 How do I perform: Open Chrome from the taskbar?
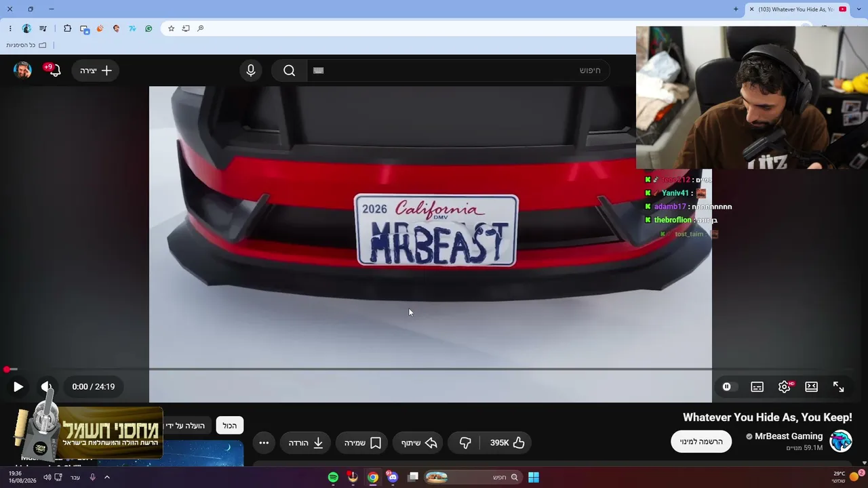pos(373,477)
